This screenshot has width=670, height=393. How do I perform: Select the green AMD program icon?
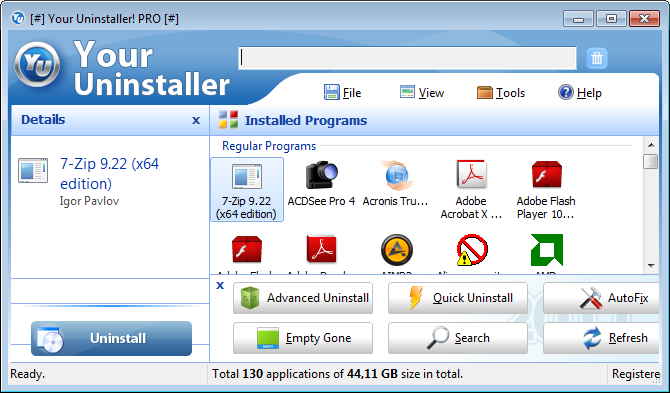[547, 250]
